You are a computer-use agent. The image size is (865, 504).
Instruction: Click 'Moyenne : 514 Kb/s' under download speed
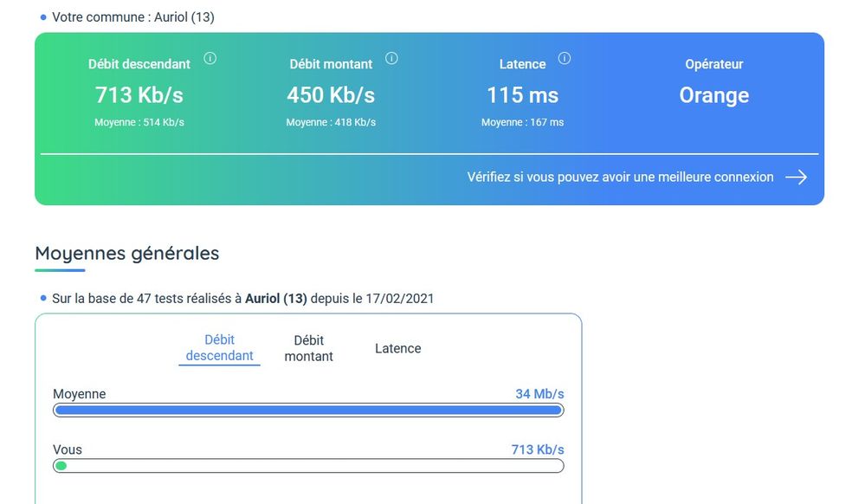(x=139, y=123)
